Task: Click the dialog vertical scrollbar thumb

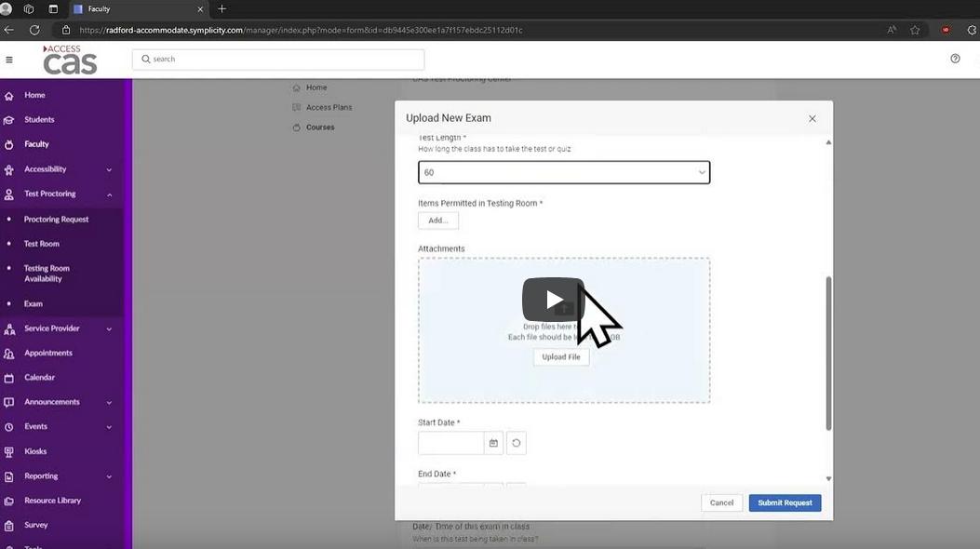Action: click(x=828, y=354)
